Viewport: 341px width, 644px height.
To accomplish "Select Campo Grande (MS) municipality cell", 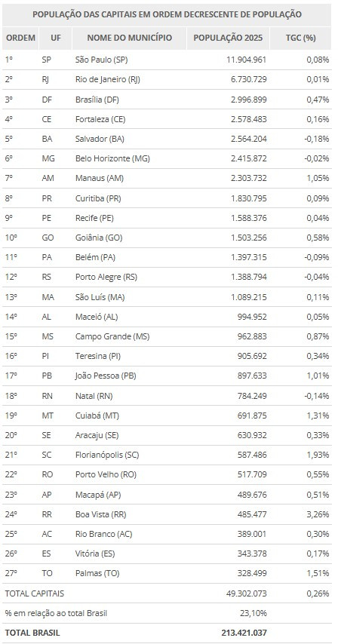I will [x=112, y=336].
